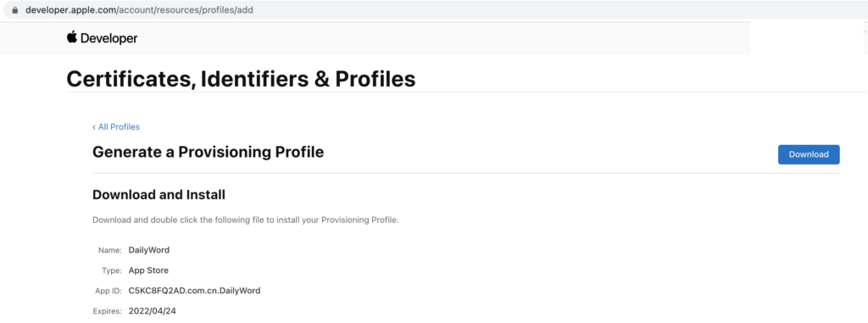
Task: Select the App Store type value
Action: 148,270
